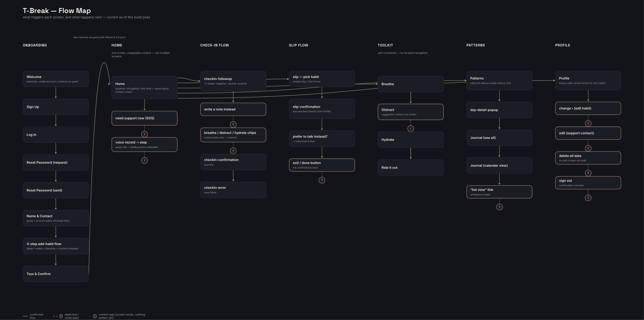Select the Name & Contact node
This screenshot has height=320, width=644.
pos(56,218)
